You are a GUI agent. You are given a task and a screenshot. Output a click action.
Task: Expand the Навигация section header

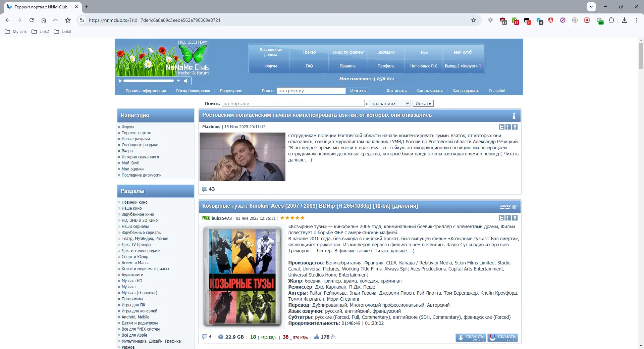tap(134, 115)
